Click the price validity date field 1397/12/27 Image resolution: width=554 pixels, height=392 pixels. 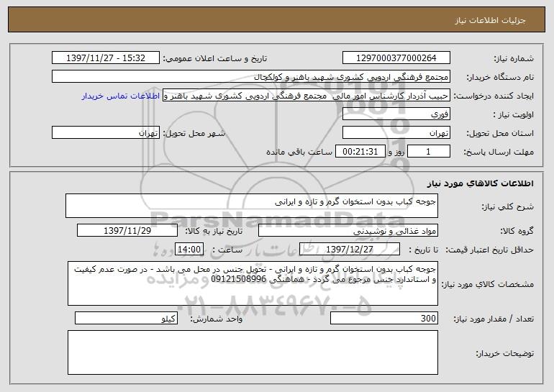pyautogui.click(x=350, y=250)
